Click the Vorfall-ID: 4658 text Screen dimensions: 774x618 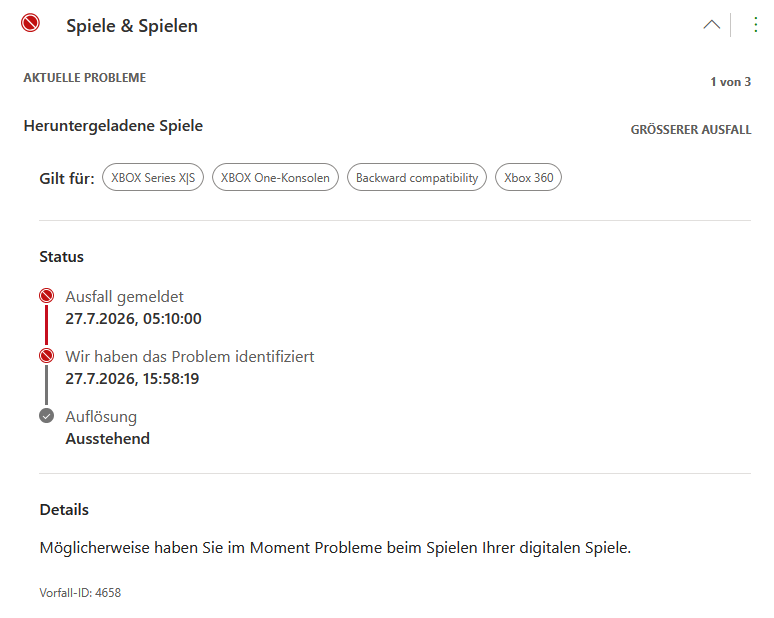[80, 592]
